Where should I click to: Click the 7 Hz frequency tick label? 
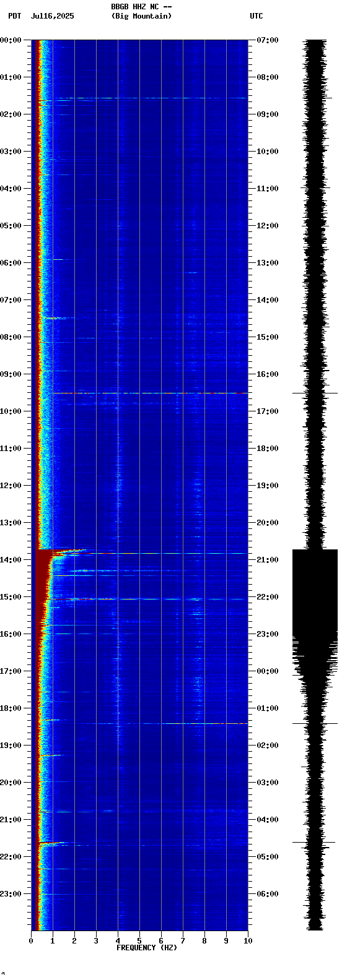183,941
